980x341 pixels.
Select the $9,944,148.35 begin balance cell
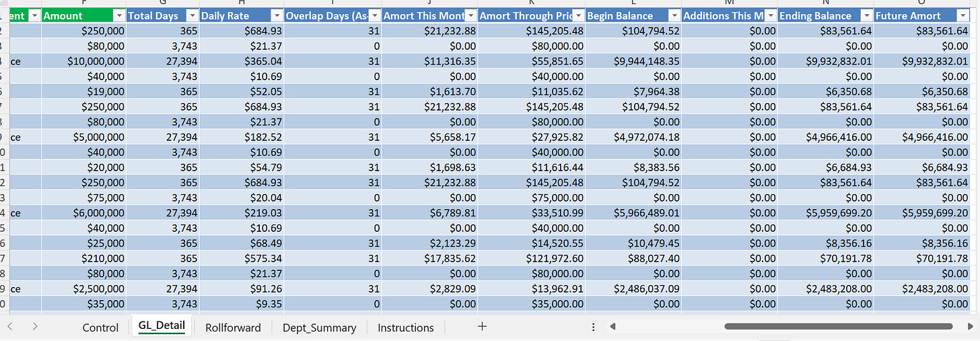[x=633, y=61]
